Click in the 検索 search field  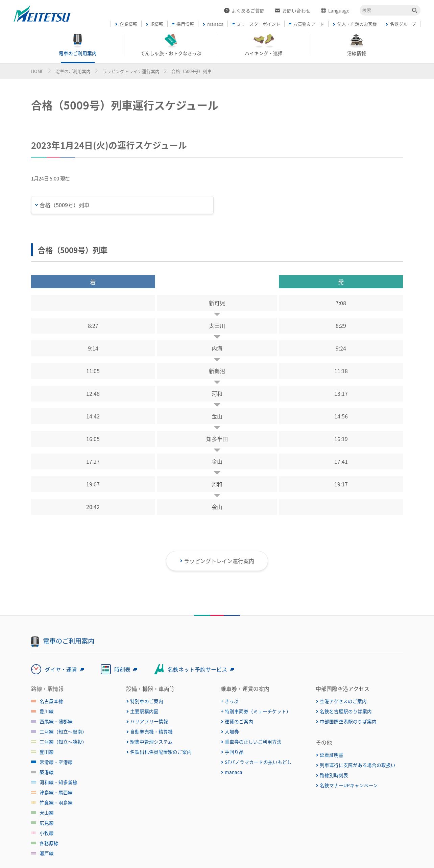pos(385,10)
